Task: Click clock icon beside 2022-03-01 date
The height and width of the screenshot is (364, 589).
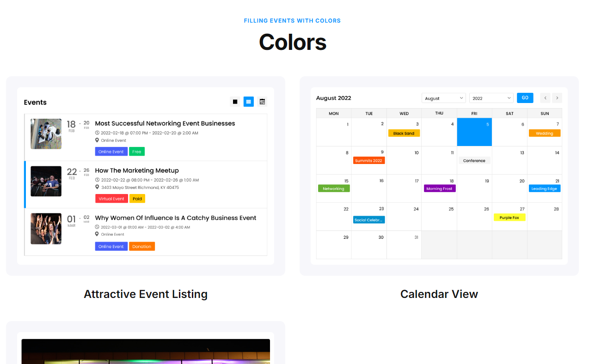Action: (97, 227)
